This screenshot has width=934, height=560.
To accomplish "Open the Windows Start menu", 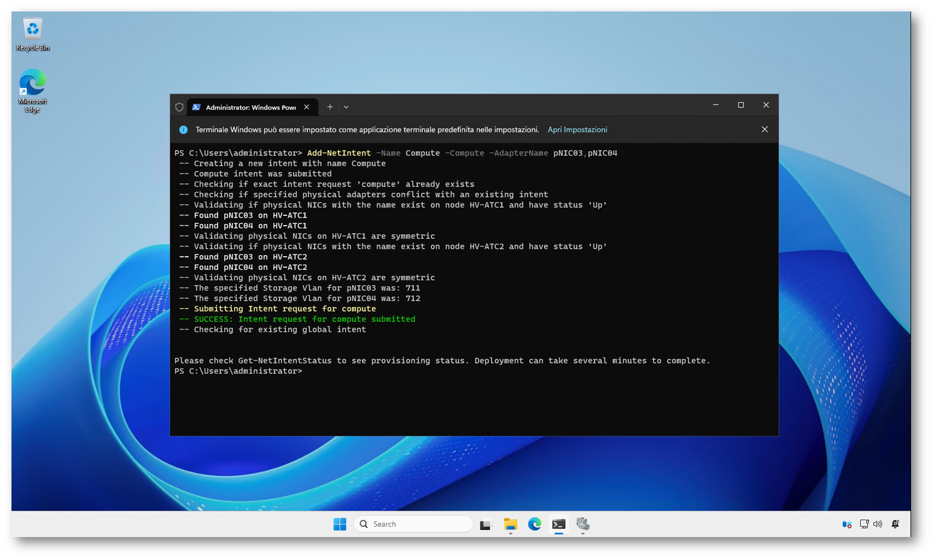I will pos(339,524).
